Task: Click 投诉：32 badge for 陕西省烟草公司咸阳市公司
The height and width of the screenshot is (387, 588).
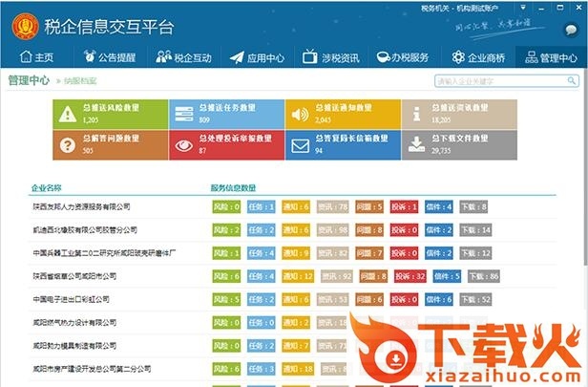Action: tap(408, 275)
